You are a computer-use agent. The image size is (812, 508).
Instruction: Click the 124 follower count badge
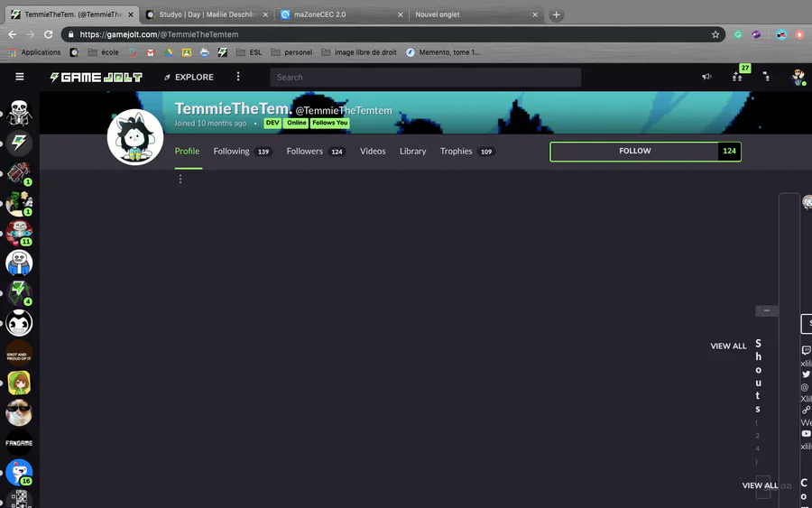(729, 152)
